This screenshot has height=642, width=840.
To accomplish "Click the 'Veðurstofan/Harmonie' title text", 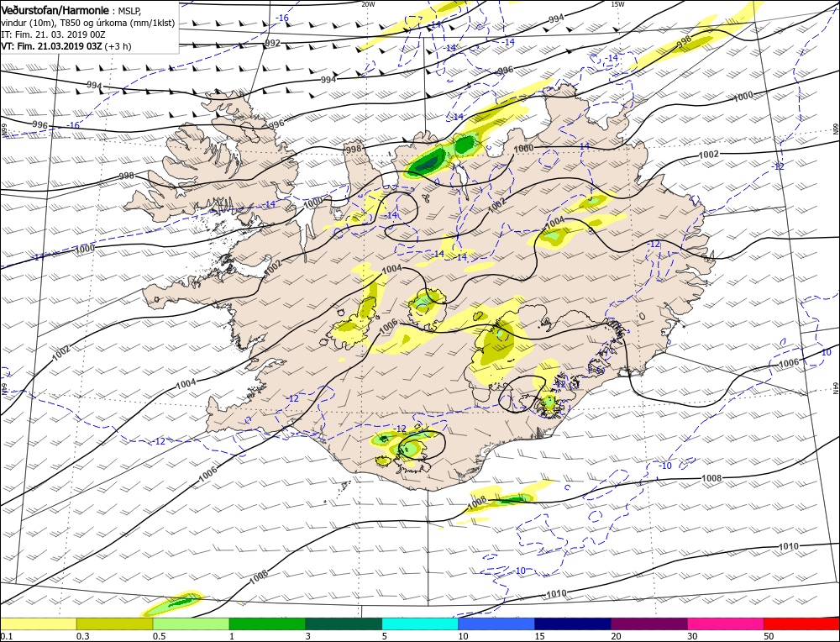I will pos(55,11).
